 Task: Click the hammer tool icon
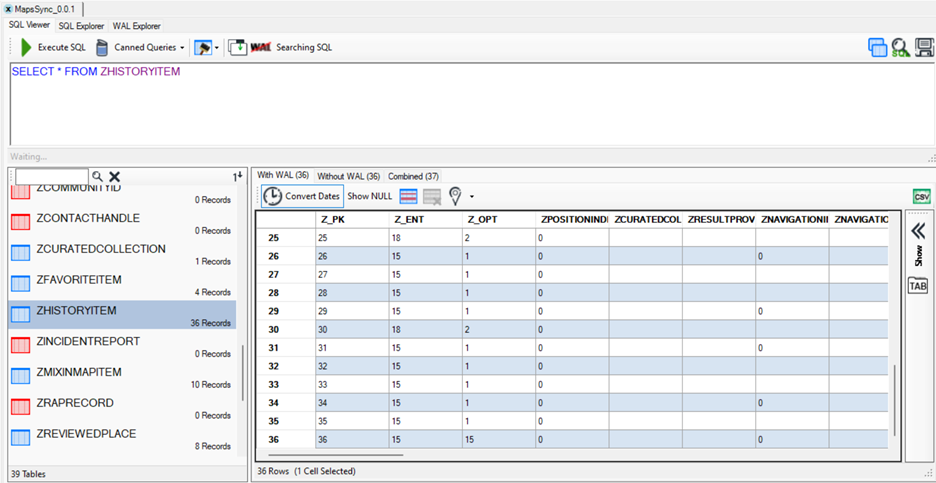point(202,47)
